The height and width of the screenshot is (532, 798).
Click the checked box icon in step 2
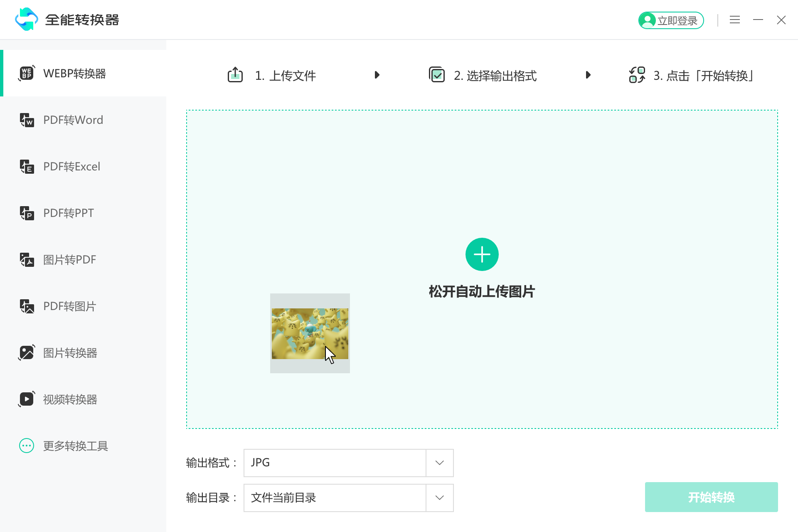[x=437, y=75]
